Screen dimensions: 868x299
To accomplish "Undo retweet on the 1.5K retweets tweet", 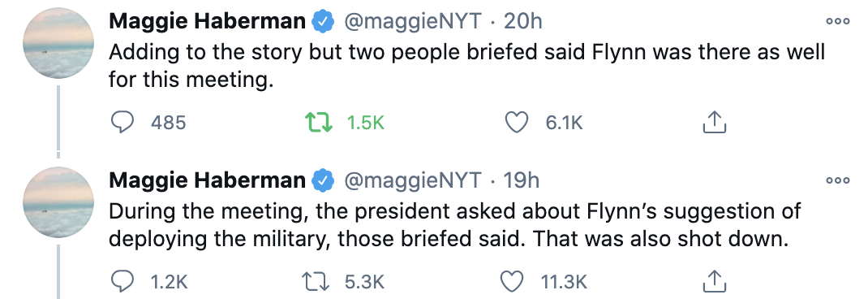I will pyautogui.click(x=320, y=123).
